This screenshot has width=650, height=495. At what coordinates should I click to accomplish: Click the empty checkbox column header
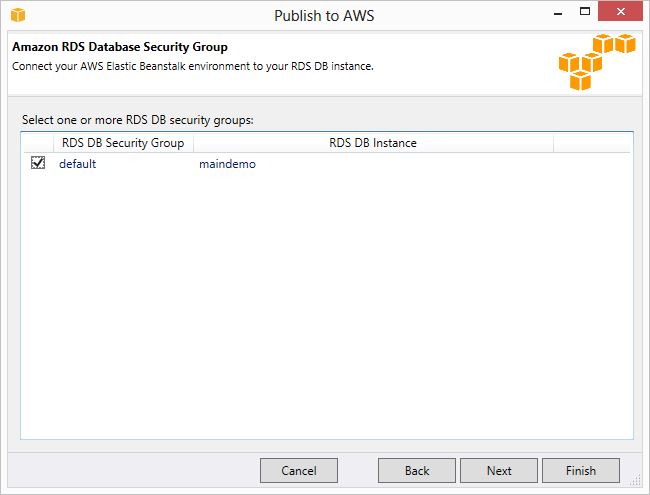pos(38,143)
